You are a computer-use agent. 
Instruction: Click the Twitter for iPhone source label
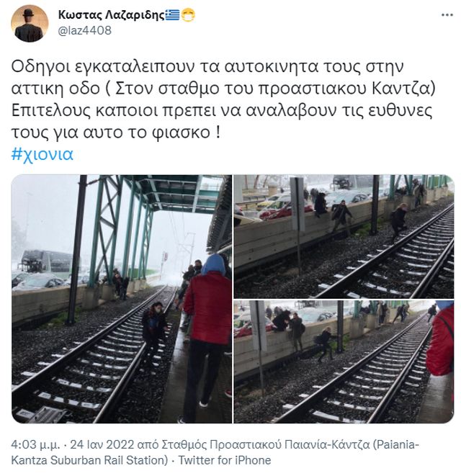[225, 461]
